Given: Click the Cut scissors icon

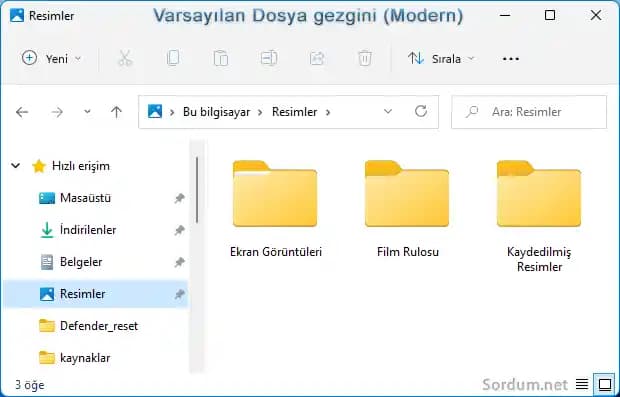Looking at the screenshot, I should [x=125, y=59].
